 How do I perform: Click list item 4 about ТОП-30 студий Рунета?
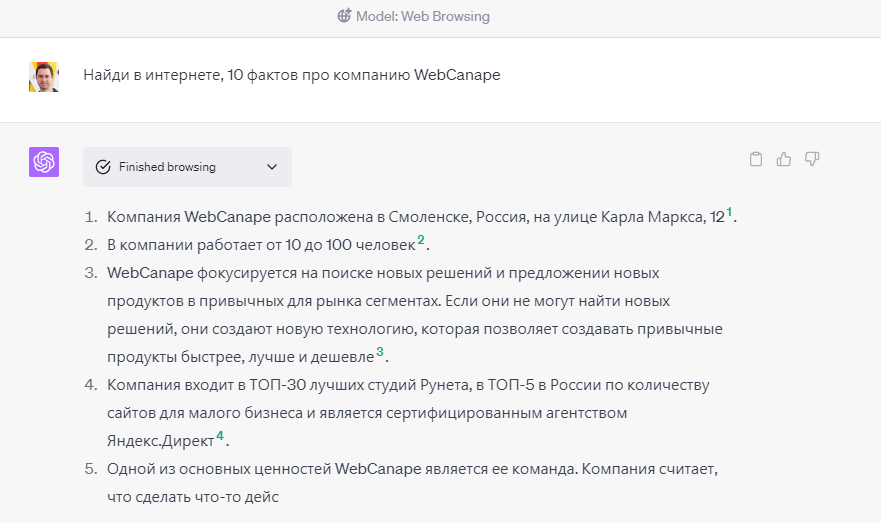tap(408, 413)
